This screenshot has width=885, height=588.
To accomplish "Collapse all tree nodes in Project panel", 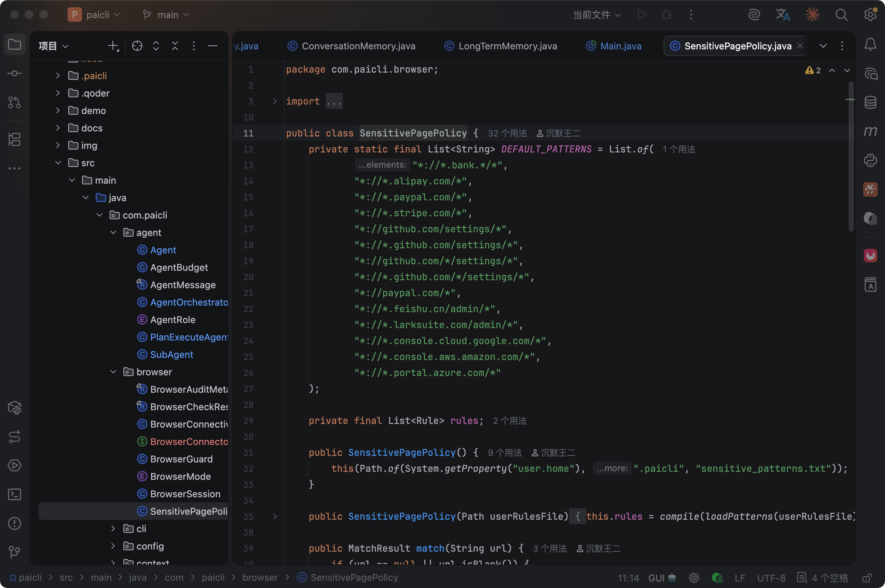I will [x=175, y=46].
